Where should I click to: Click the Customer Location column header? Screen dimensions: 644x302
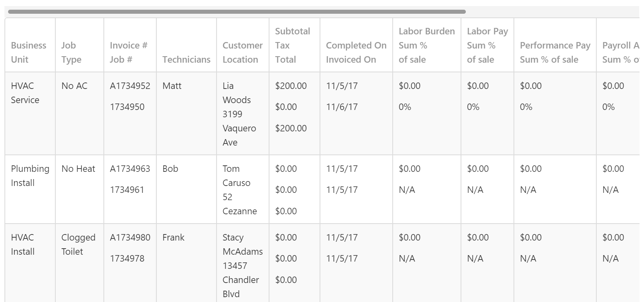click(x=242, y=52)
